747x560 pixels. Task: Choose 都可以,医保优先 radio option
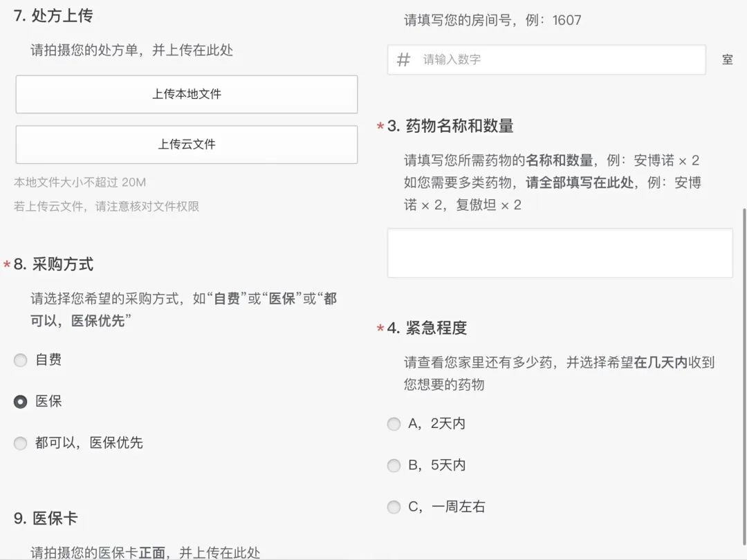(x=21, y=443)
